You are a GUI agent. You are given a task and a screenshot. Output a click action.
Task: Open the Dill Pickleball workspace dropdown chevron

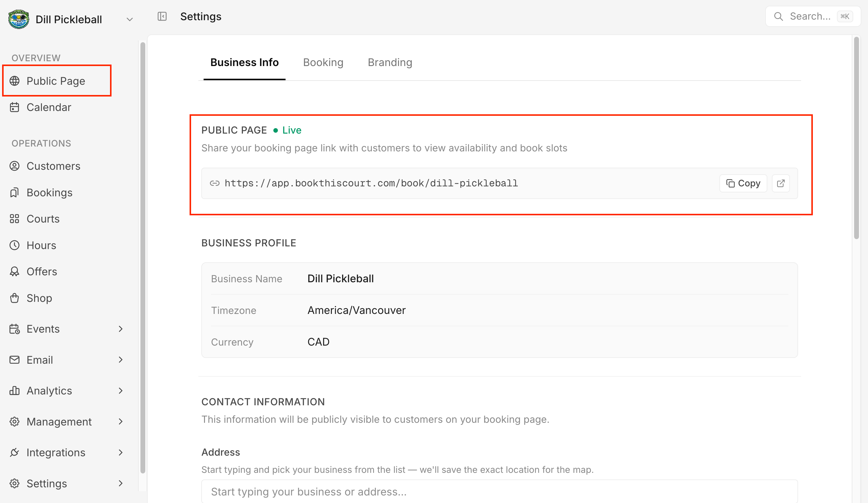[130, 20]
